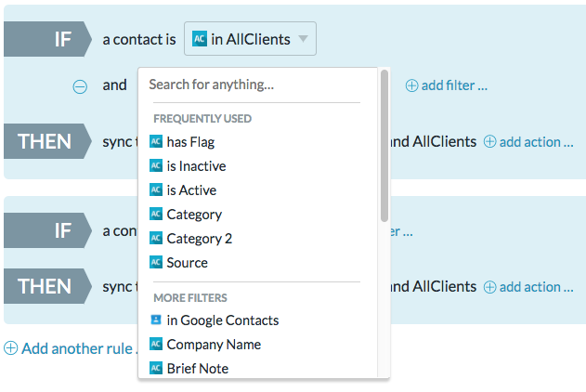Screen dimensions: 586x392
Task: Choose the Category 2 filter option
Action: tap(199, 239)
